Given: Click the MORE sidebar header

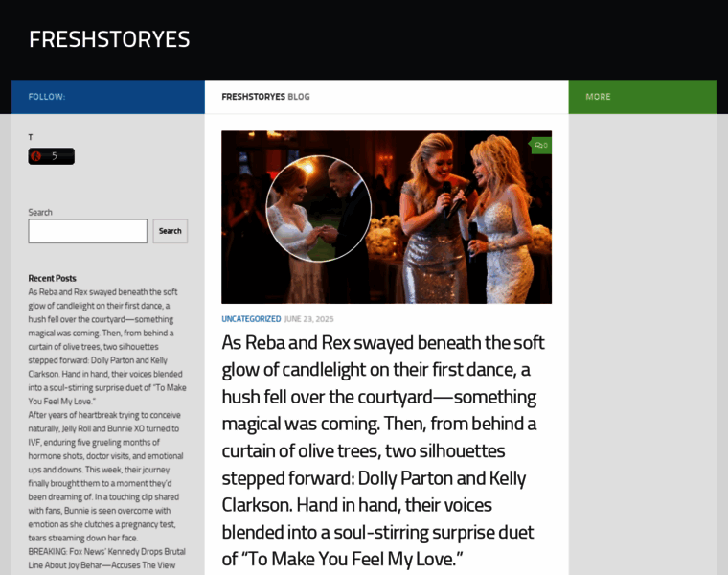Looking at the screenshot, I should pyautogui.click(x=598, y=97).
